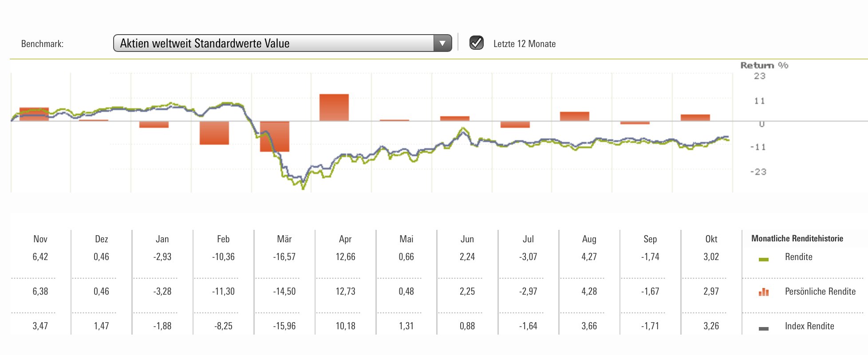Click the April orange return bar
The height and width of the screenshot is (355, 868).
(x=334, y=107)
